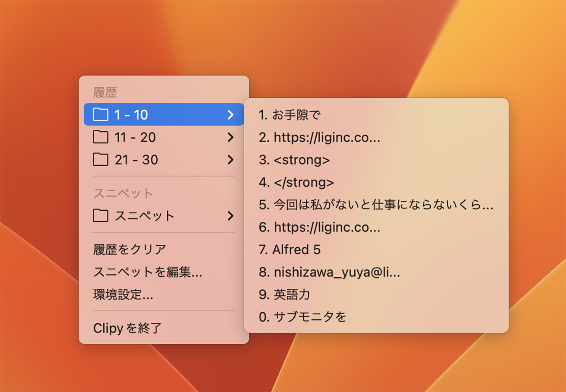The image size is (566, 392).
Task: Open the スニペット folder entry
Action: tap(164, 215)
